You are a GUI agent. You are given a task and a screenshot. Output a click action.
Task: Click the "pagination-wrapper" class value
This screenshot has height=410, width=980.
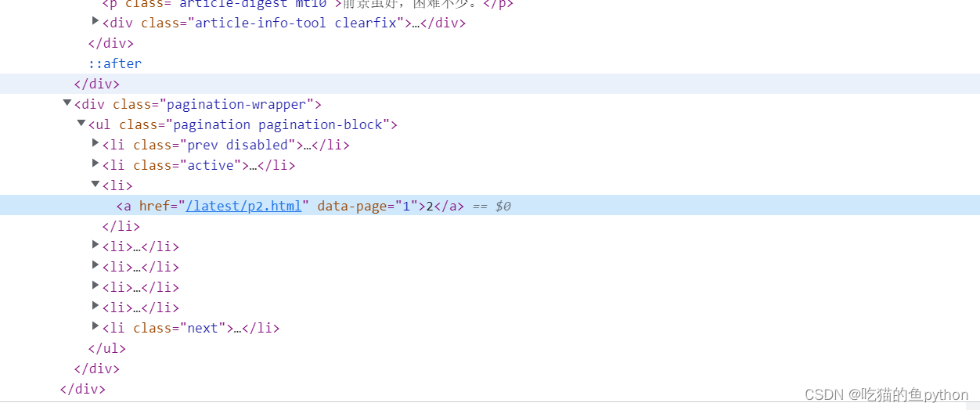(x=236, y=104)
